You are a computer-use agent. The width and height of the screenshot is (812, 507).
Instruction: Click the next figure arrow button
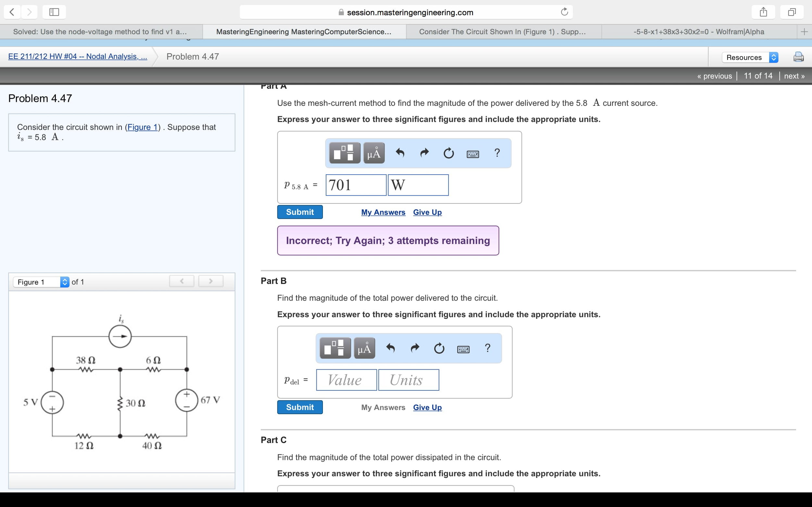[x=211, y=281]
